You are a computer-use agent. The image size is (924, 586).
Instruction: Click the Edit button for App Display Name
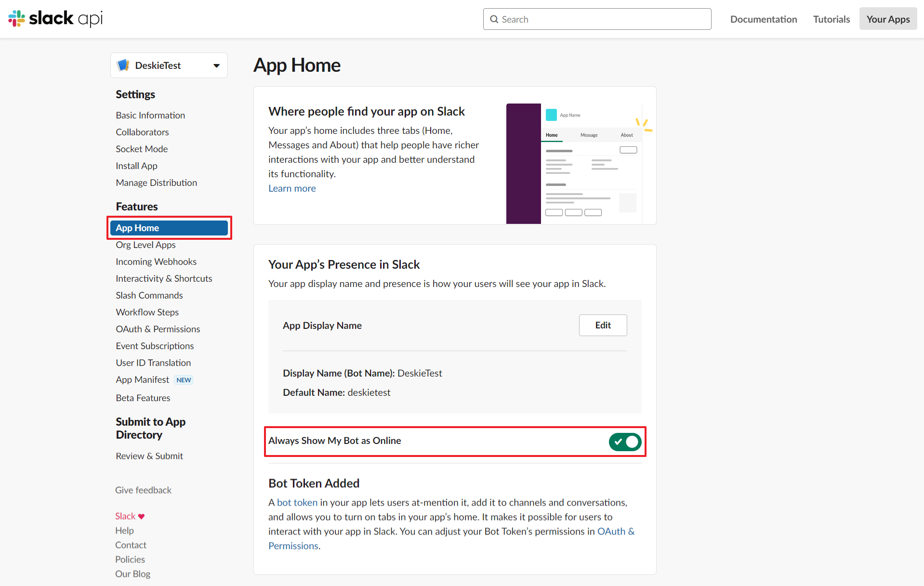click(603, 325)
